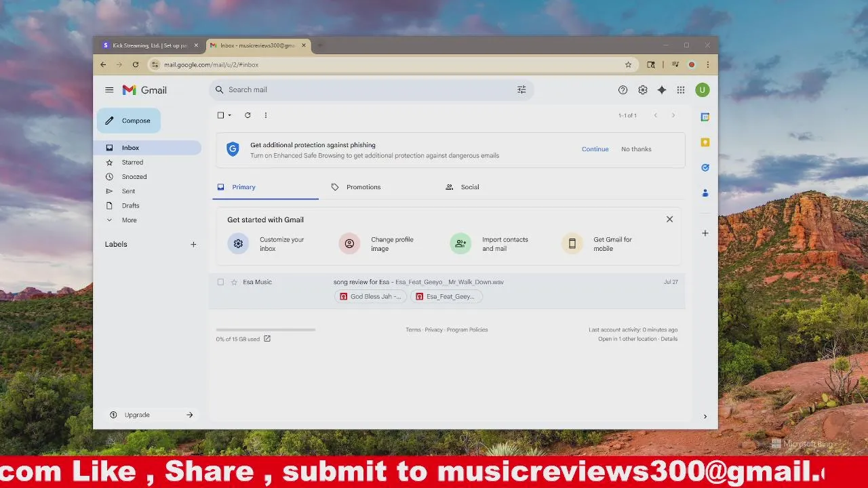Screen dimensions: 868x488
Task: Open God Bless Jah attachment chip
Action: pyautogui.click(x=370, y=296)
